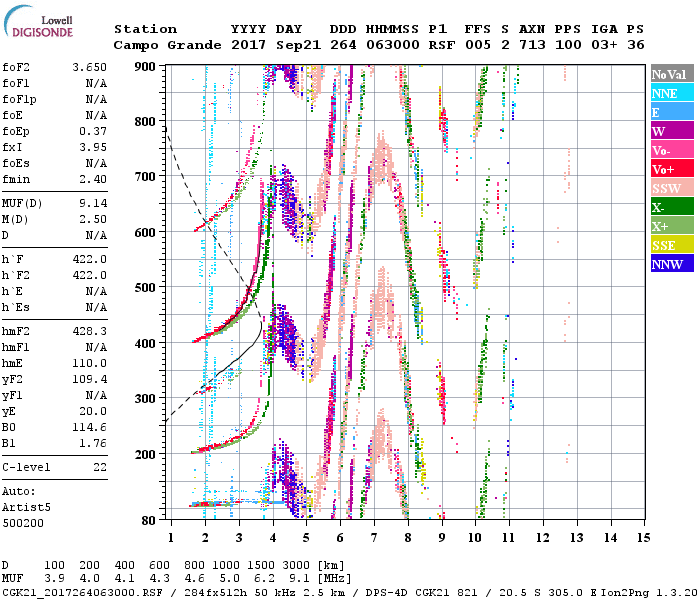The image size is (700, 600).
Task: Select the C-level value 22
Action: coord(98,467)
